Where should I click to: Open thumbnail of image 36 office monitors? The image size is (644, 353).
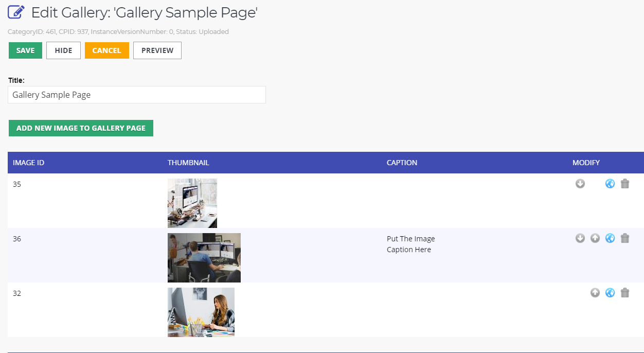coord(204,258)
